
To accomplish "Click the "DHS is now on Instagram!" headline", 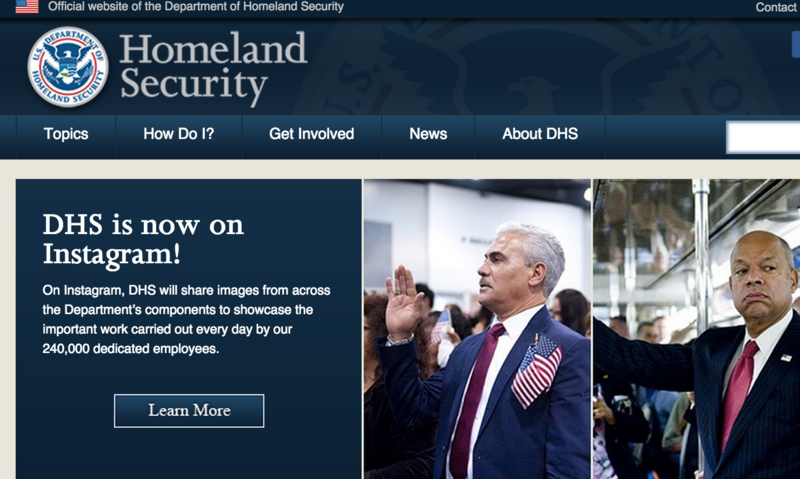I will pyautogui.click(x=143, y=239).
